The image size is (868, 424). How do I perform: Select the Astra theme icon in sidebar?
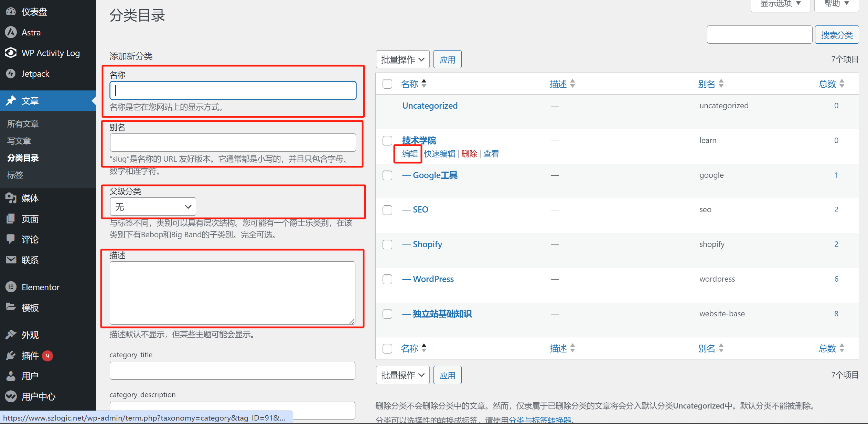[11, 32]
